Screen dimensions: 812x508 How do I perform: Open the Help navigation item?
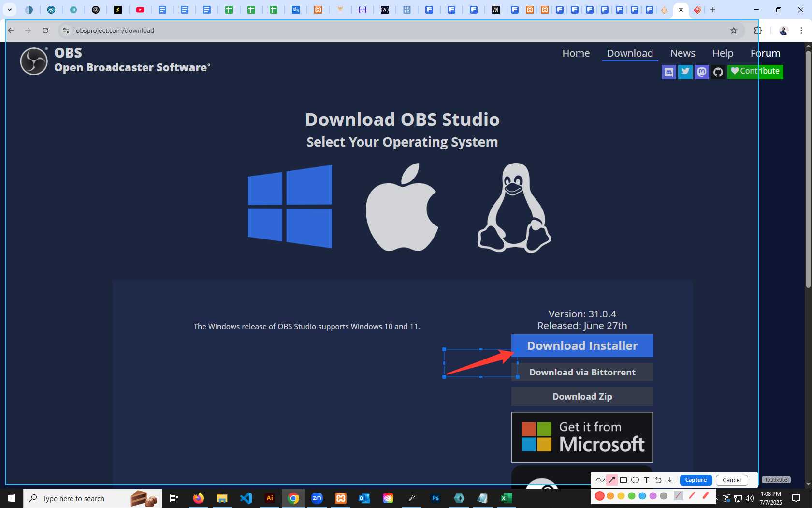click(723, 53)
